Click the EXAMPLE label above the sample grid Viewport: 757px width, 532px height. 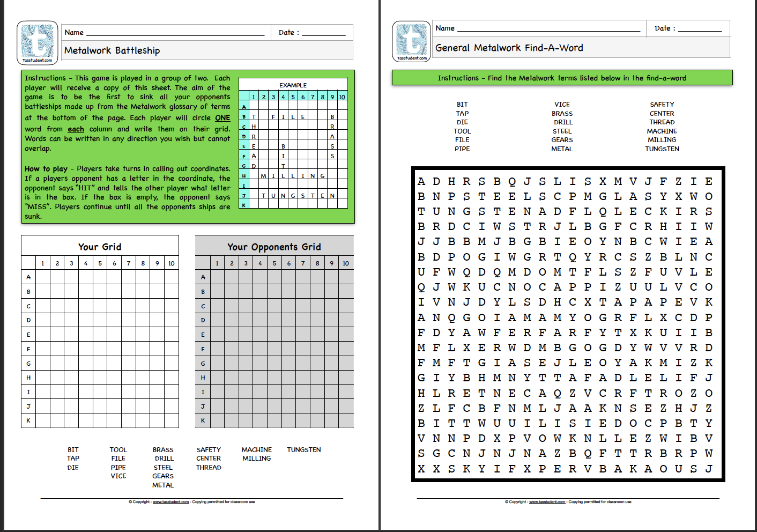tap(292, 85)
